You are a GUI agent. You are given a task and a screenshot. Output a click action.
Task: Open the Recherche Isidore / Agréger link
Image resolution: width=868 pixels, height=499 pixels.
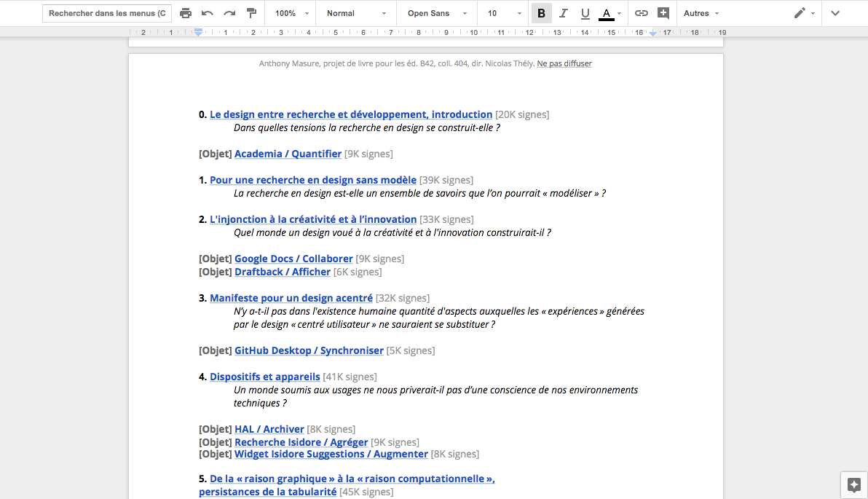(301, 442)
